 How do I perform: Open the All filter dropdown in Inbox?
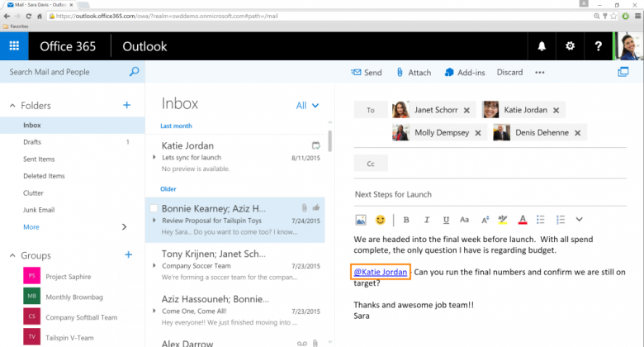pyautogui.click(x=306, y=106)
